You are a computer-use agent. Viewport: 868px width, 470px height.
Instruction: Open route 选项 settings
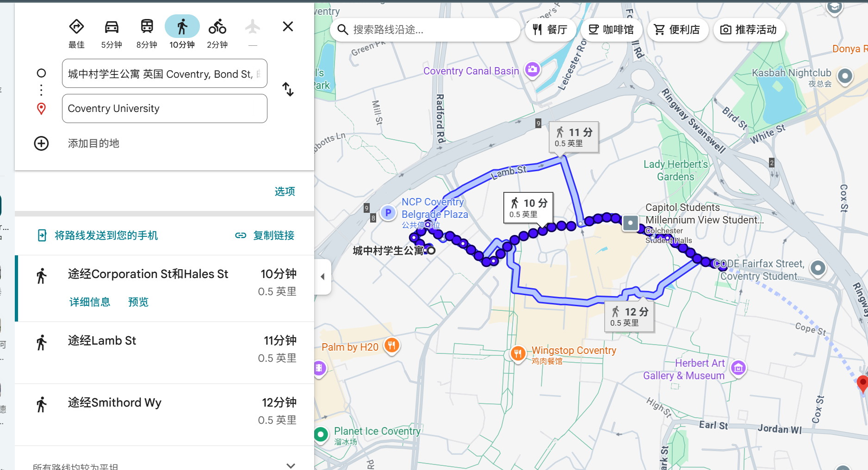tap(285, 192)
